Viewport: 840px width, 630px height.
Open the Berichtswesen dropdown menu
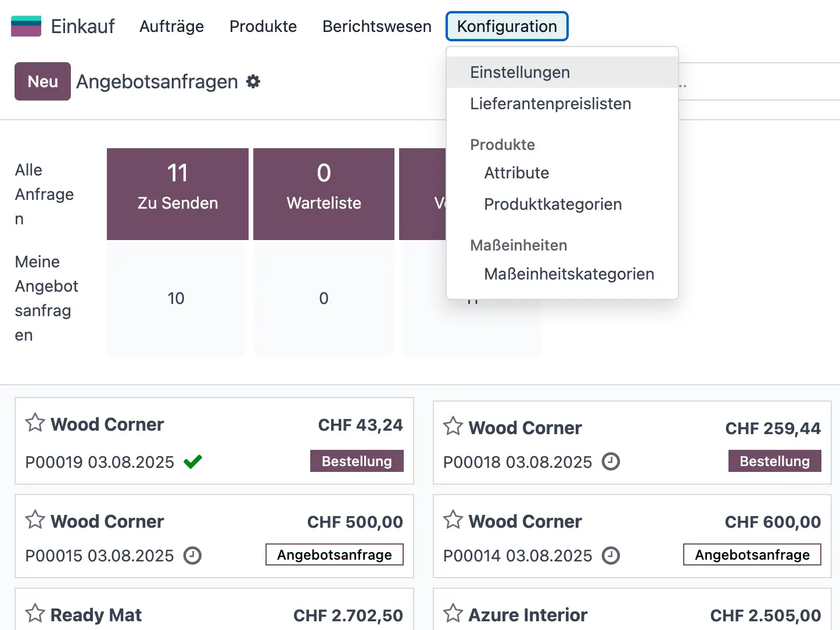coord(376,26)
